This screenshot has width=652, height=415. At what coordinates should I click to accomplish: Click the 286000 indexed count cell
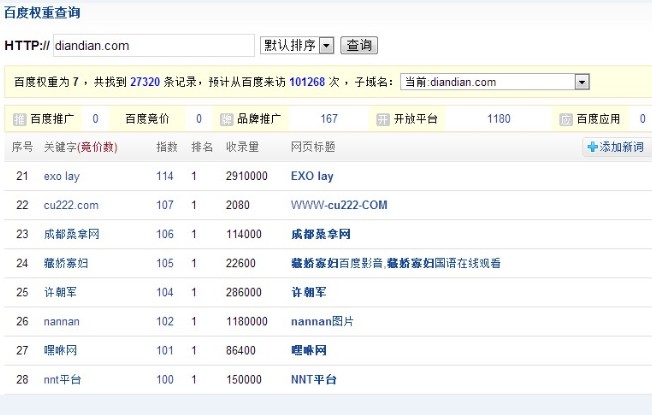pos(244,292)
